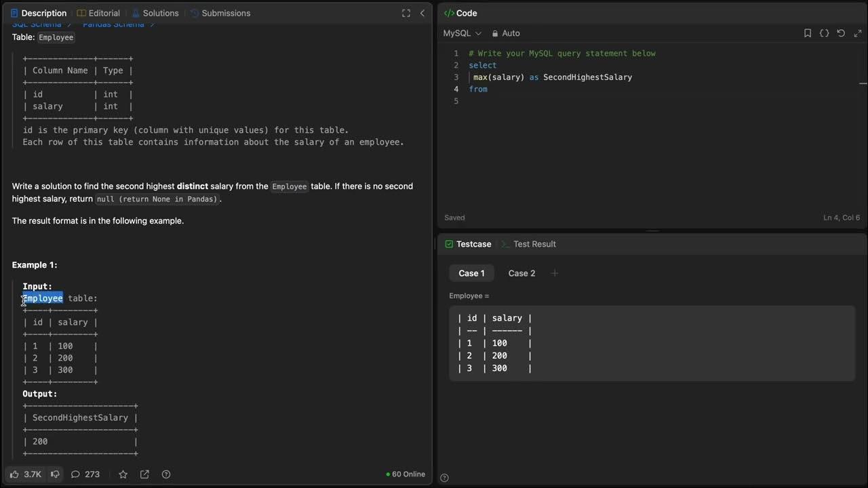Like the problem with thumbs up
Viewport: 868px width, 488px height.
(15, 474)
